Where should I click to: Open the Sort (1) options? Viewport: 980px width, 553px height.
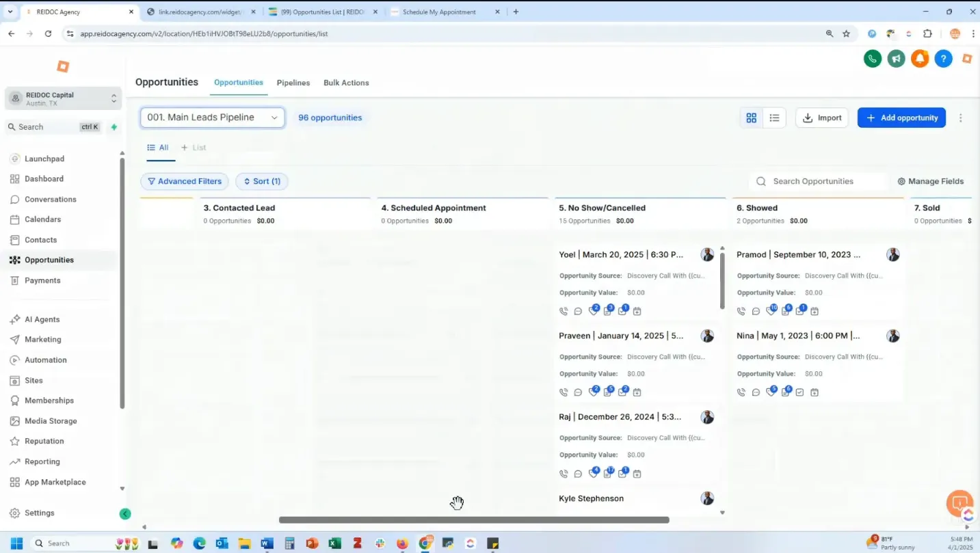(x=262, y=181)
